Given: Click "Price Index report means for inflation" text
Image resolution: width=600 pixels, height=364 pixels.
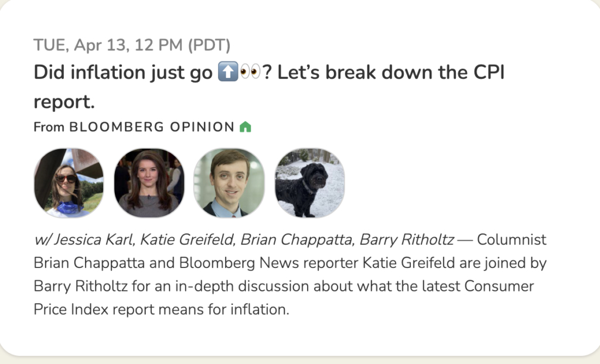Looking at the screenshot, I should (x=161, y=308).
